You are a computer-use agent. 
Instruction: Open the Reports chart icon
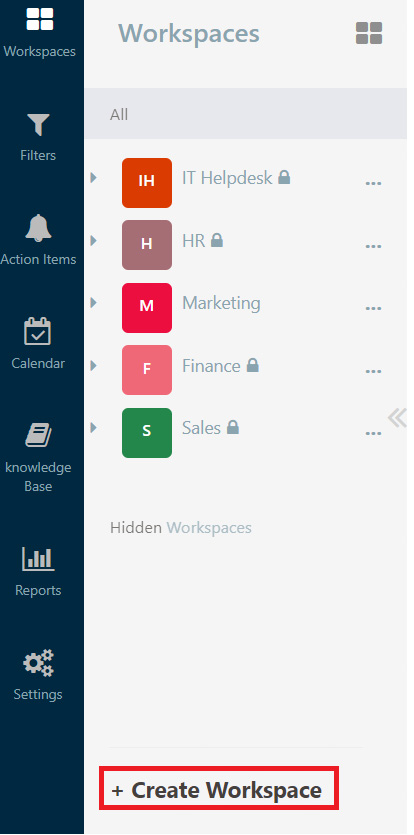click(x=38, y=559)
